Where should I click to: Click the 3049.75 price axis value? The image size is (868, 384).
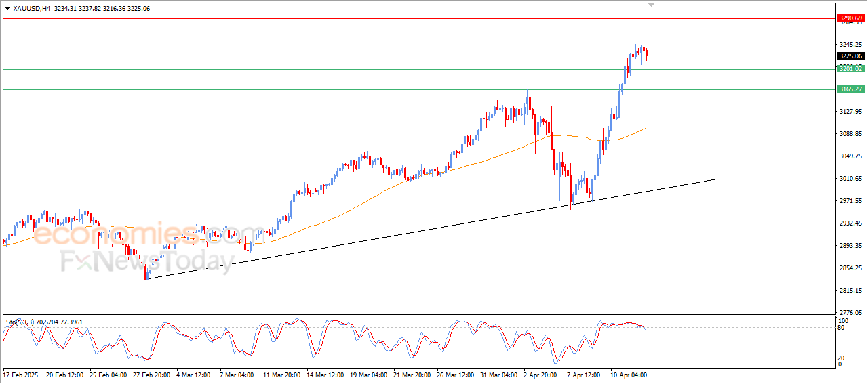coord(850,156)
